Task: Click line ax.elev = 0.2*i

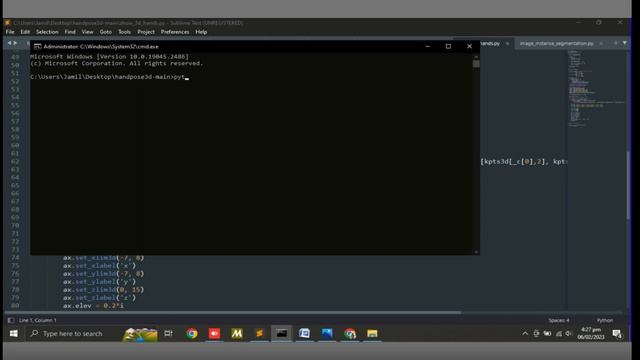Action: (x=93, y=306)
